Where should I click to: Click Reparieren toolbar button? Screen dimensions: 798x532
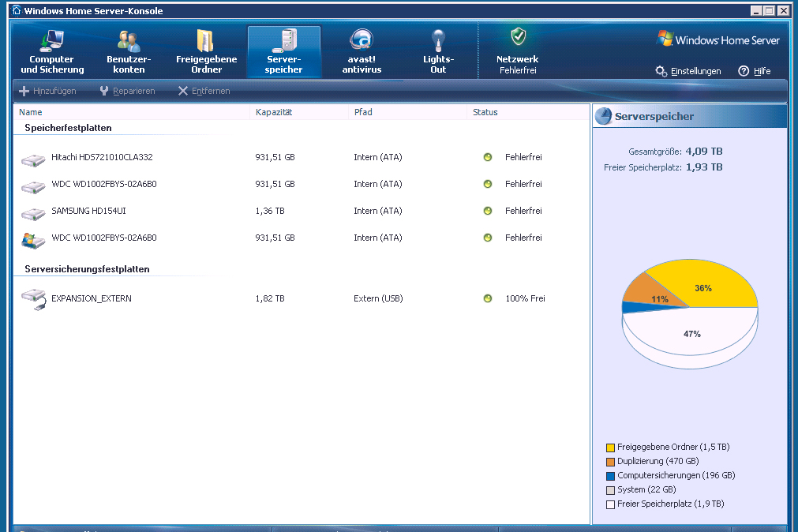tap(127, 91)
